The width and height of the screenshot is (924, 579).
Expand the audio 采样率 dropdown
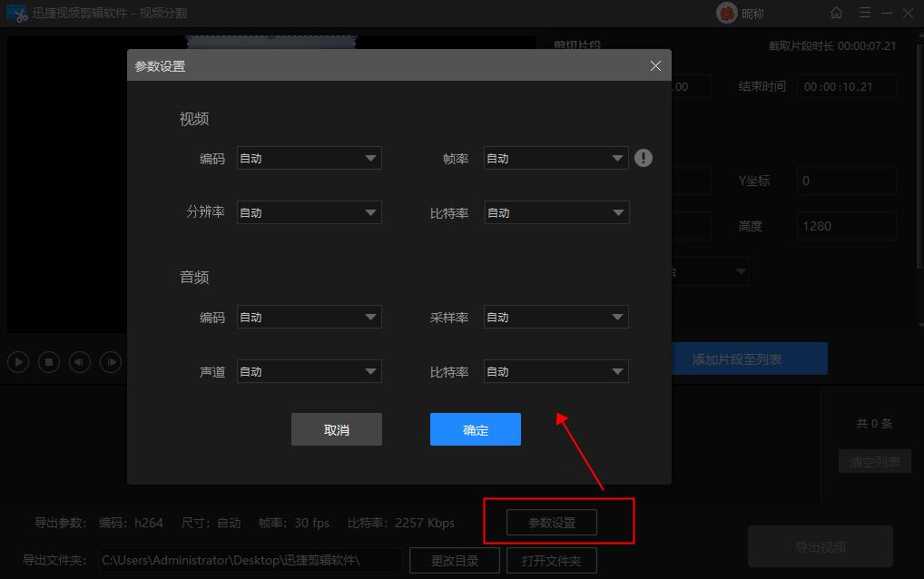pos(555,316)
